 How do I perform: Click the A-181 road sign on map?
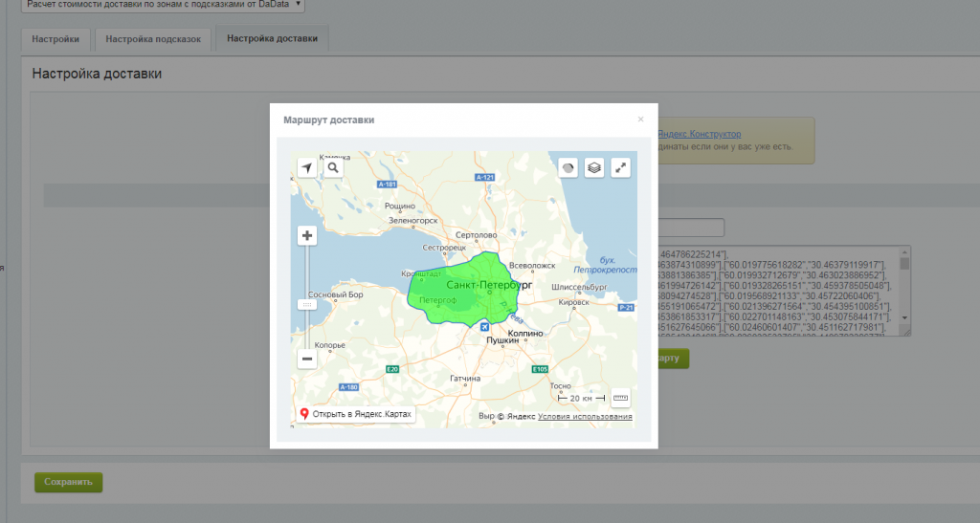coord(388,185)
